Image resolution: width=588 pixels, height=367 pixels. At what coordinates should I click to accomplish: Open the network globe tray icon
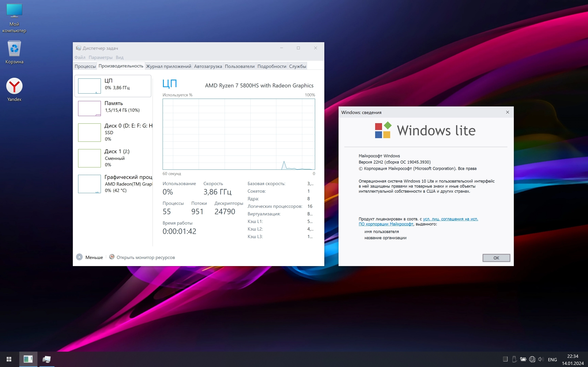pyautogui.click(x=532, y=359)
